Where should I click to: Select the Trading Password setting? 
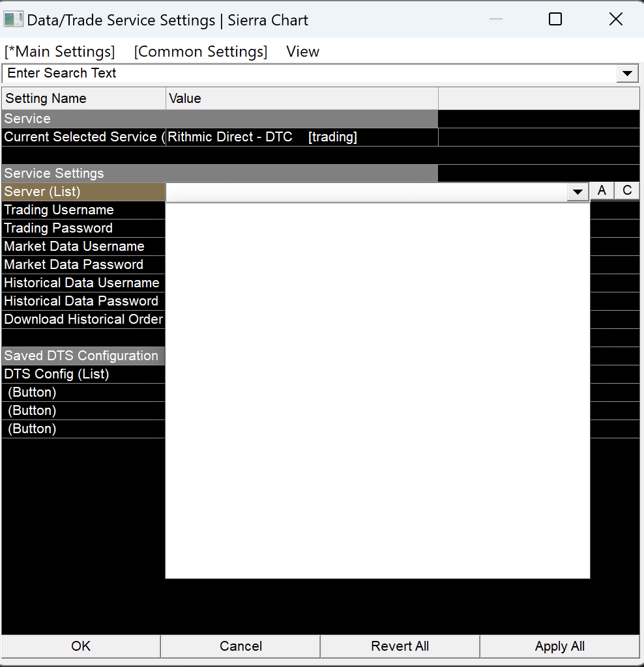pyautogui.click(x=83, y=229)
